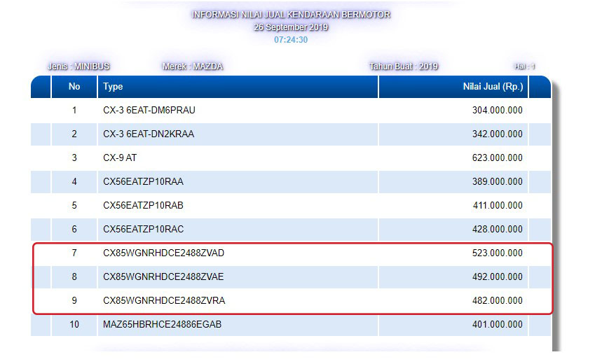Select the 304.000.000 price value
The image size is (602, 364).
coord(497,111)
